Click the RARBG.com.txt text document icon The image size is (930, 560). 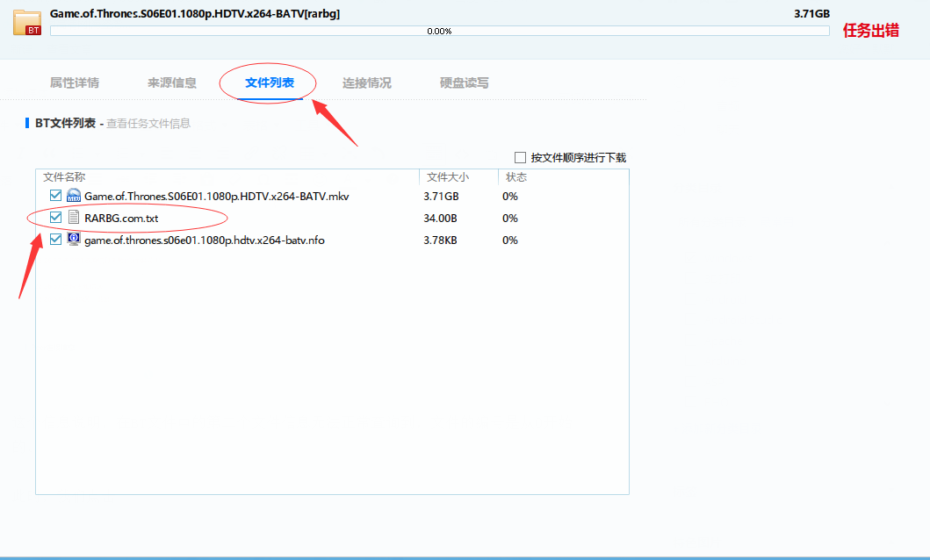(x=74, y=217)
